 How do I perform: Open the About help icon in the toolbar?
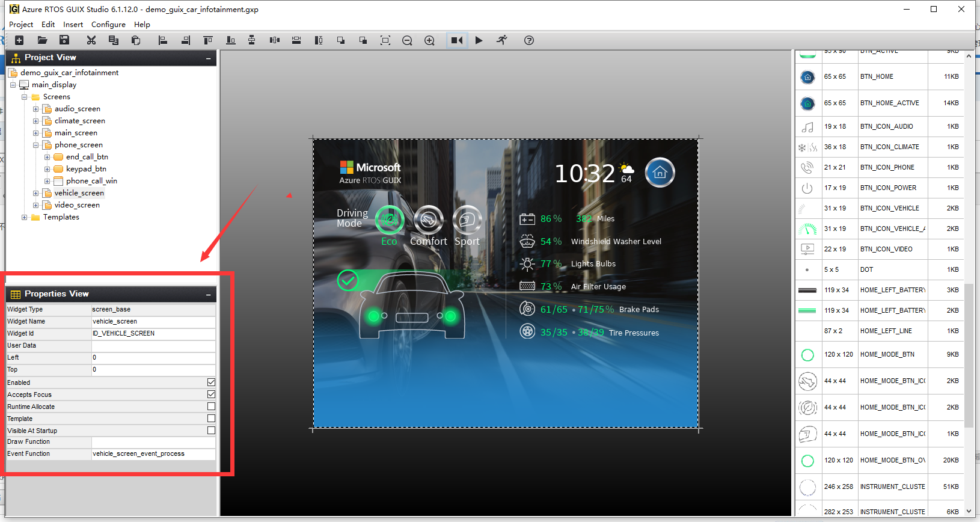coord(529,40)
